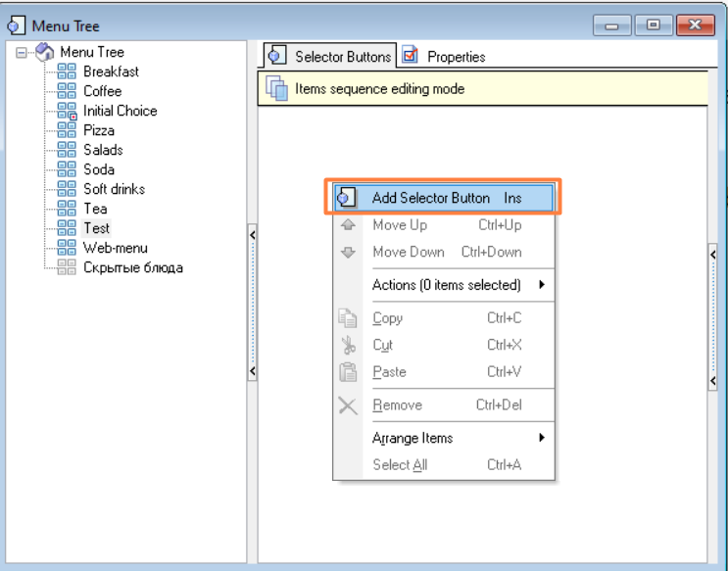The height and width of the screenshot is (571, 728).
Task: Click the Initial Choice tree icon
Action: point(67,111)
